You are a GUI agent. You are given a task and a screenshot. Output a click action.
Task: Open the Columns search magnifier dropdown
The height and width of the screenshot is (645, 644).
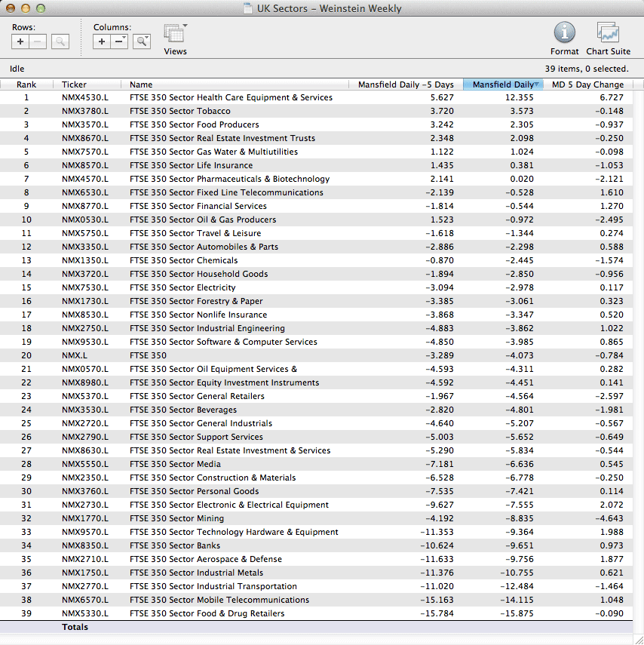(x=141, y=41)
